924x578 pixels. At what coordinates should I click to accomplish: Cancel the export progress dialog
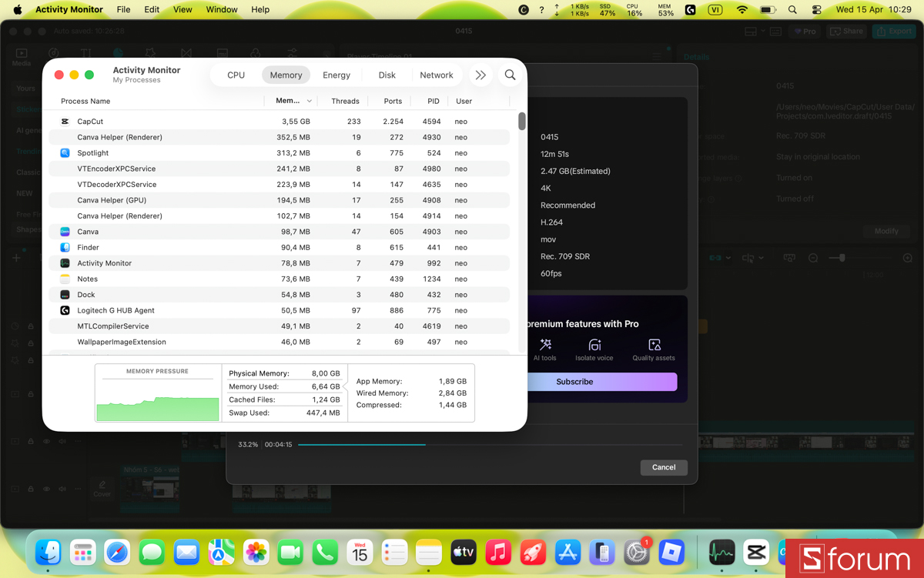click(663, 467)
